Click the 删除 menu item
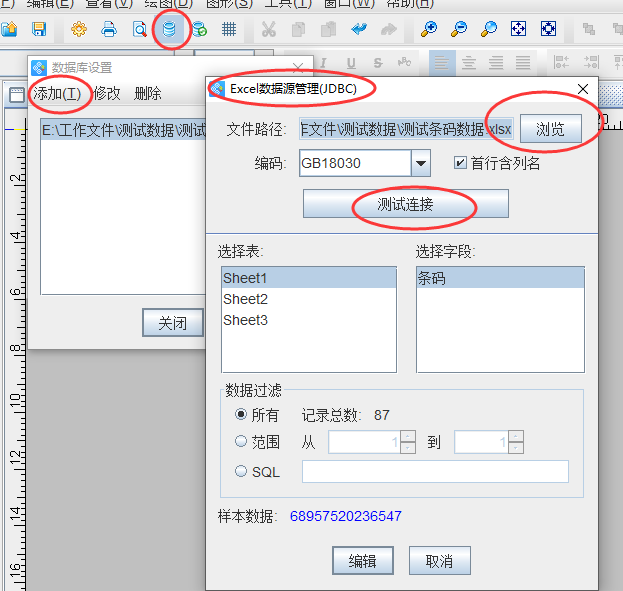The height and width of the screenshot is (591, 623). pos(147,93)
